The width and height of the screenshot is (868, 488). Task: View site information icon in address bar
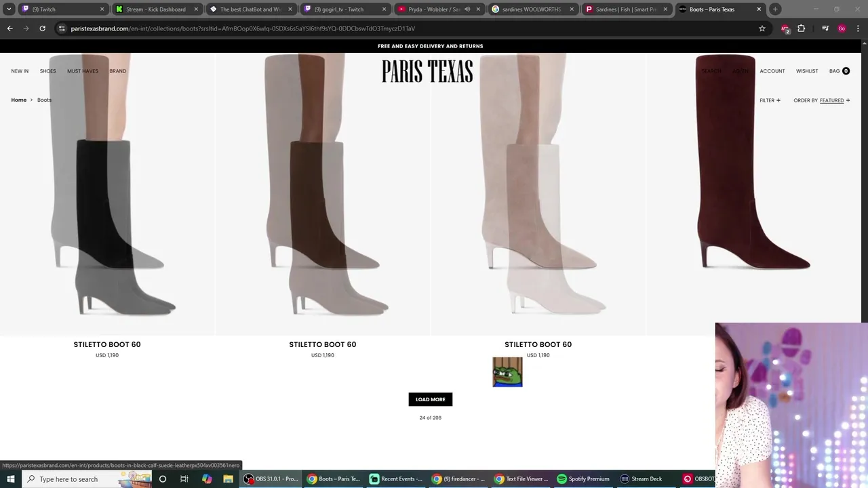coord(62,28)
